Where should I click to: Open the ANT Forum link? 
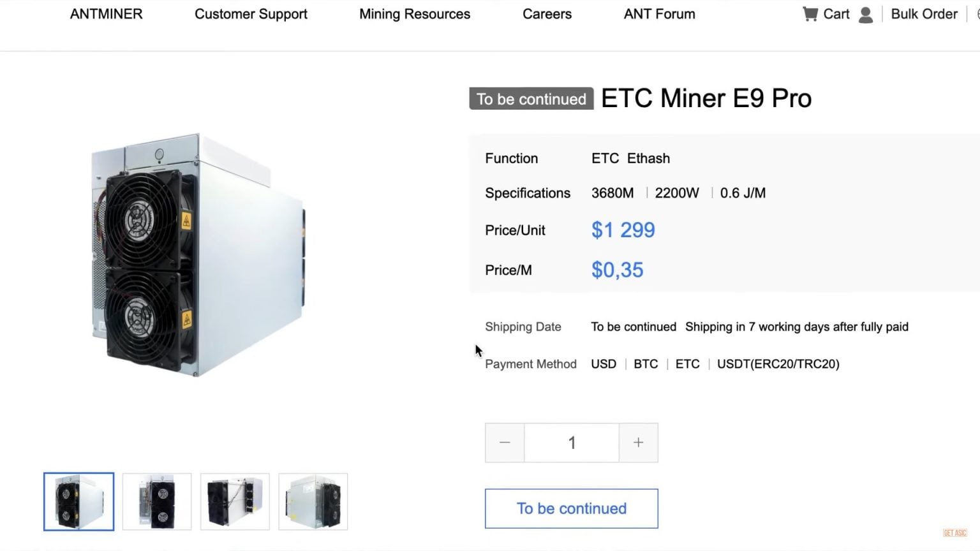(x=659, y=14)
